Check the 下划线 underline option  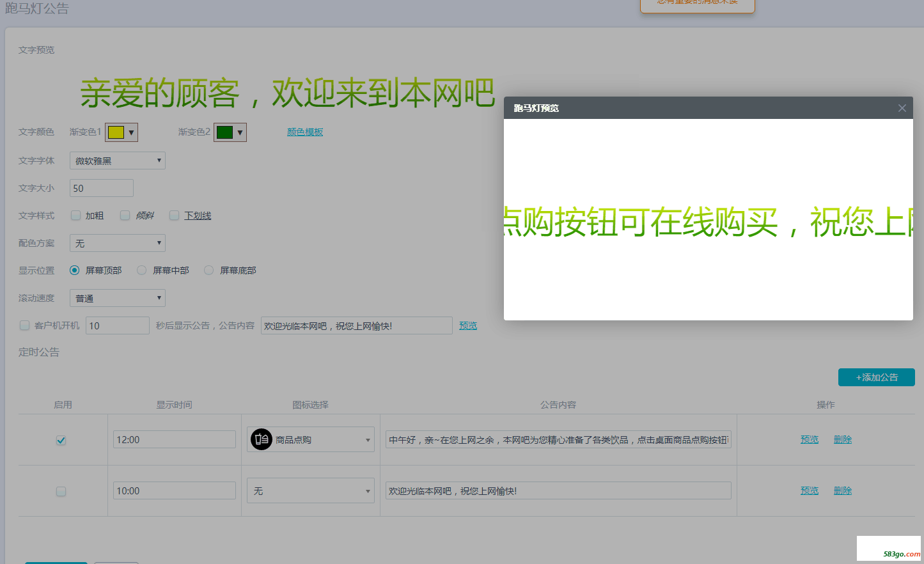click(174, 215)
